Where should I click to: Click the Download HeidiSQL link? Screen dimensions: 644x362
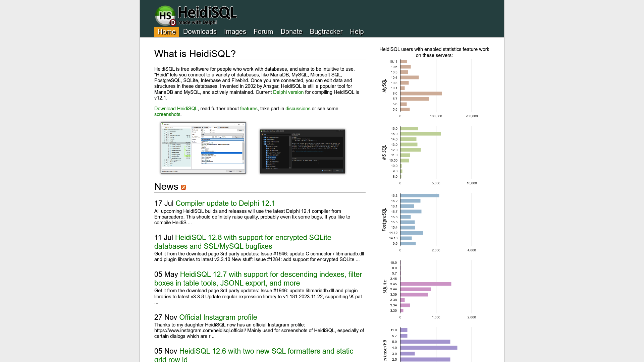(x=176, y=109)
